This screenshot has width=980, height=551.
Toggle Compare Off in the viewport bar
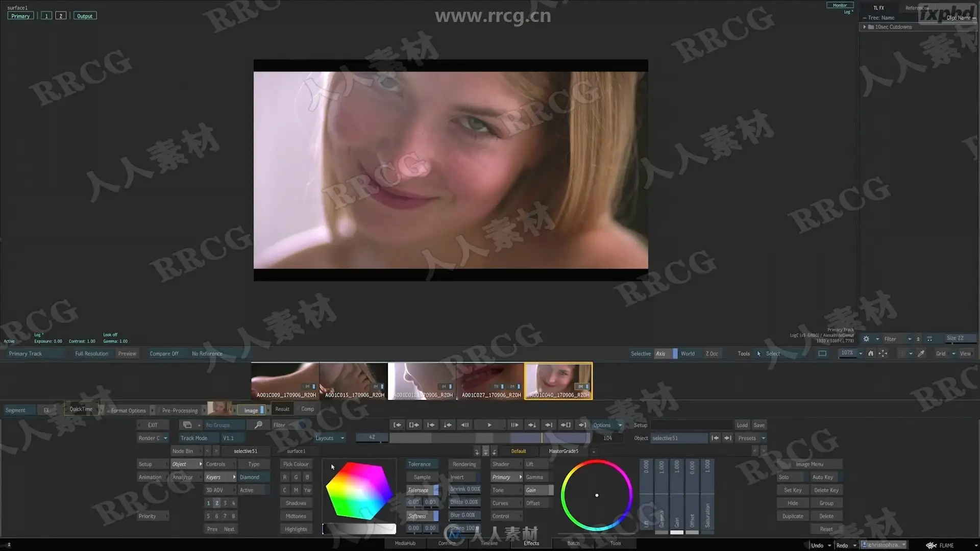(x=164, y=354)
